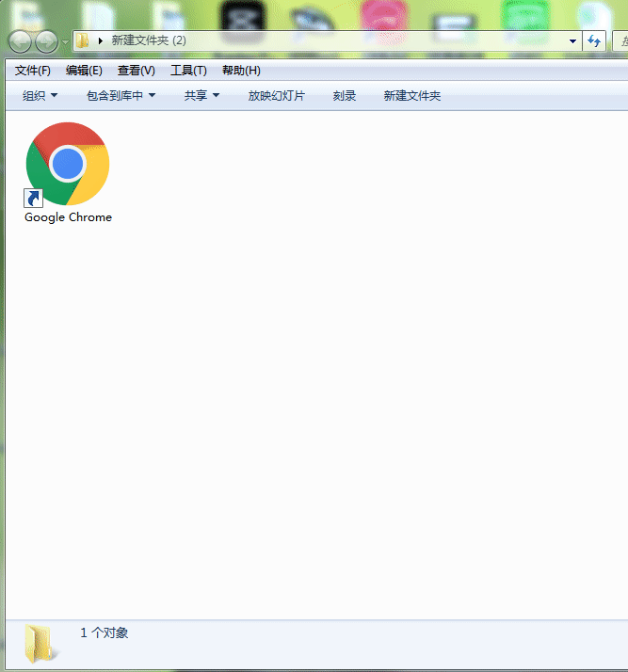Click the 1 个对象 status text
The image size is (628, 672).
point(105,632)
